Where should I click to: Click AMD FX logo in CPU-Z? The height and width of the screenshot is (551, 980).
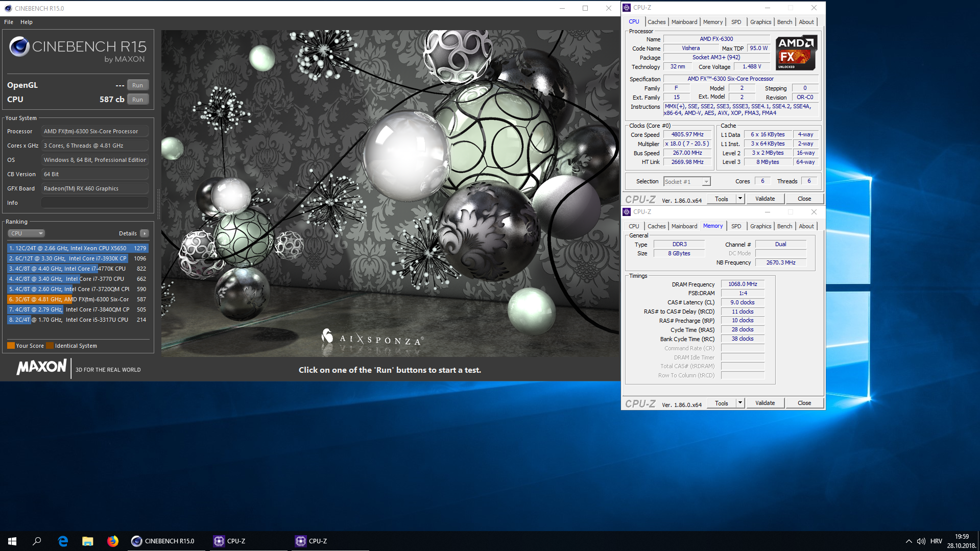[x=797, y=53]
